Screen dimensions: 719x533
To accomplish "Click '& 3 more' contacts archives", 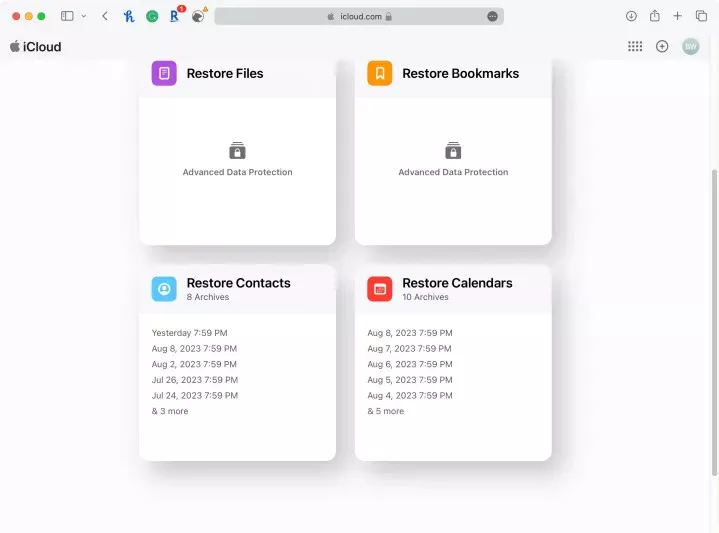I will (x=170, y=411).
